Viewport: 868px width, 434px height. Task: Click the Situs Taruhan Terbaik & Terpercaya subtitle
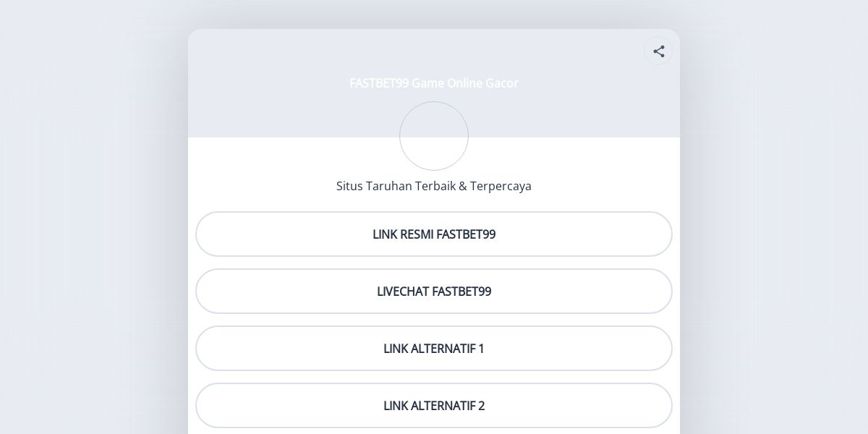click(x=434, y=186)
